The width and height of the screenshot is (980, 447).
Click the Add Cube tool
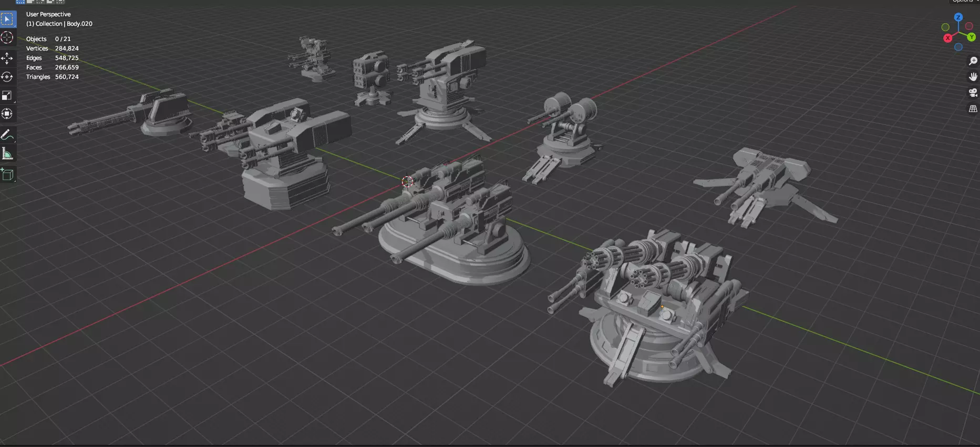(7, 175)
